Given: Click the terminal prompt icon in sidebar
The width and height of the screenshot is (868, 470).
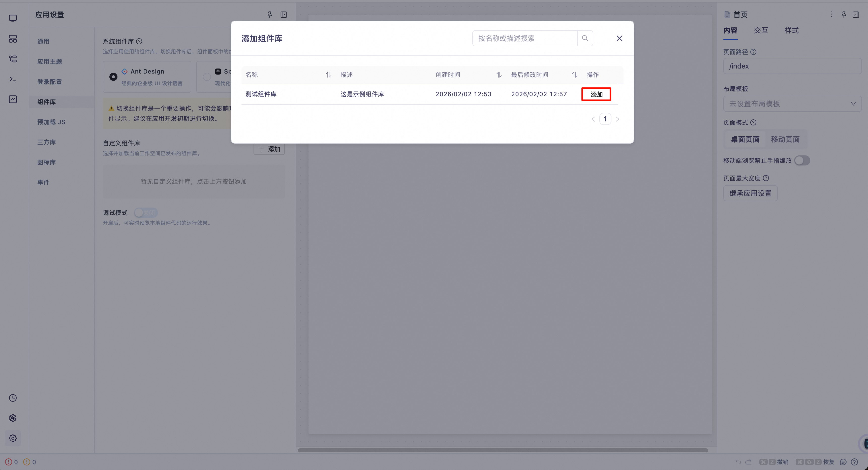Looking at the screenshot, I should tap(13, 79).
